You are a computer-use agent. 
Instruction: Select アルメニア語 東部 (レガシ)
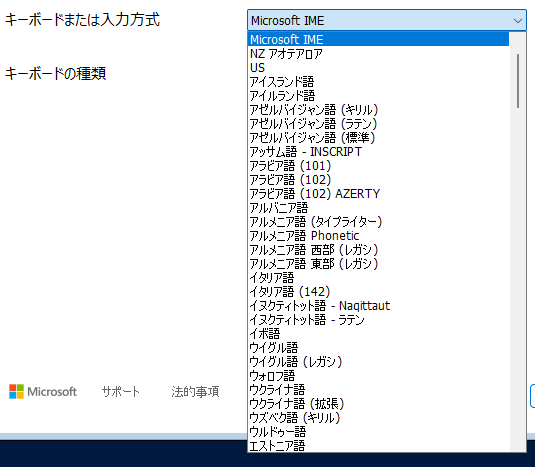[x=378, y=263]
